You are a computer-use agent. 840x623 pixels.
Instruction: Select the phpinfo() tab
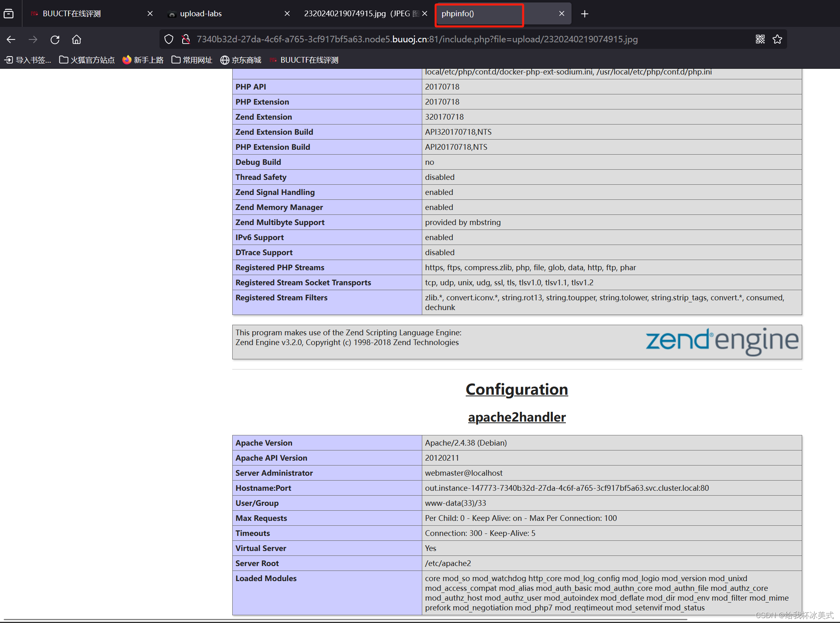[x=503, y=13]
